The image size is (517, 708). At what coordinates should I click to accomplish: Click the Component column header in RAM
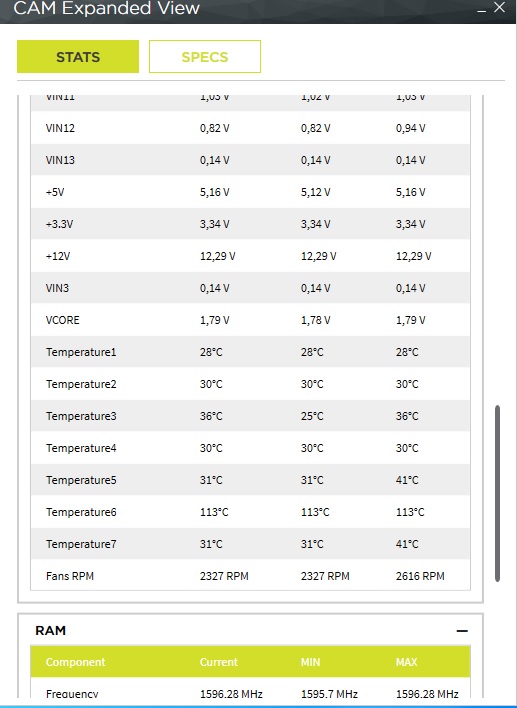(x=75, y=662)
